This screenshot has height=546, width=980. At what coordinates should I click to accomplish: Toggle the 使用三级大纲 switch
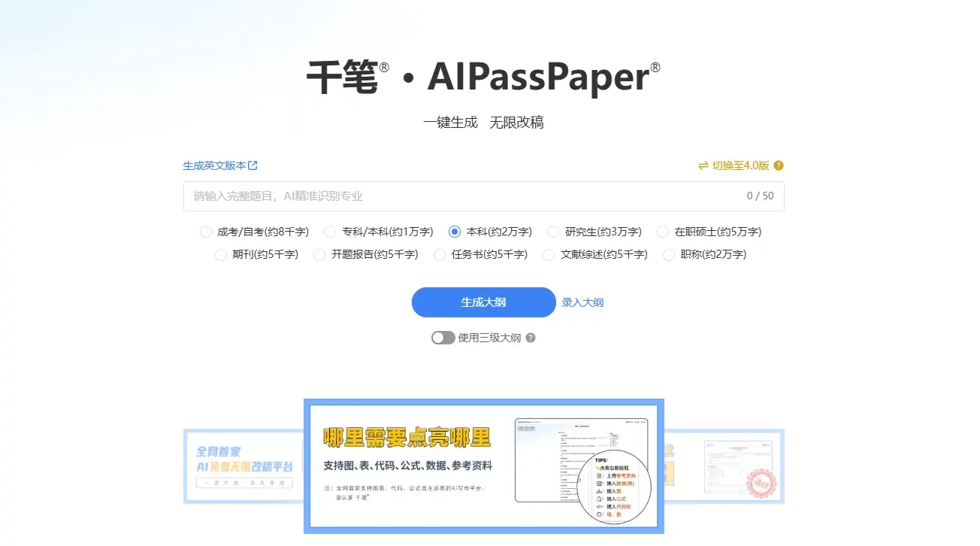[x=443, y=338]
